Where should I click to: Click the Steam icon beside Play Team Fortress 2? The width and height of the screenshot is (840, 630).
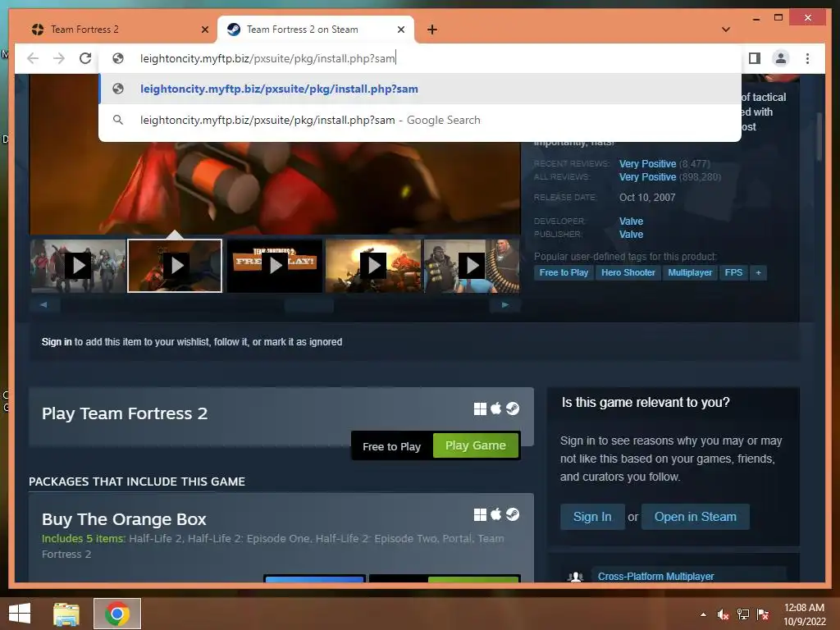(513, 409)
